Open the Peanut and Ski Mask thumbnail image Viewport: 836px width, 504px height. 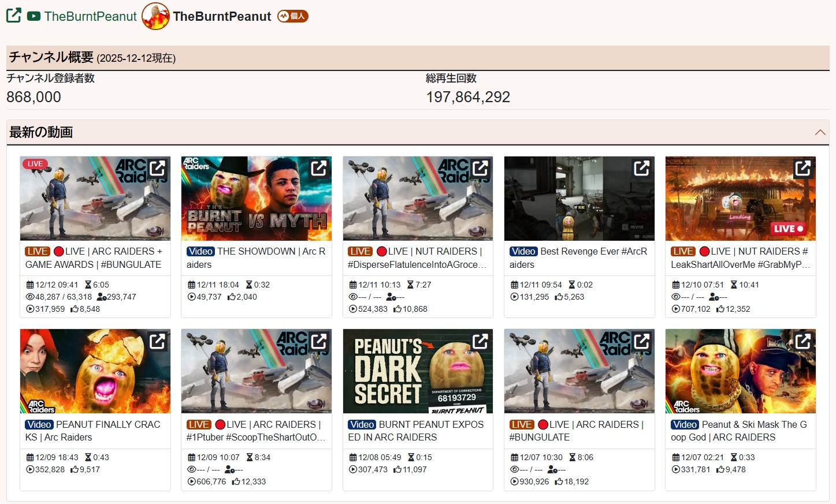[x=741, y=371]
